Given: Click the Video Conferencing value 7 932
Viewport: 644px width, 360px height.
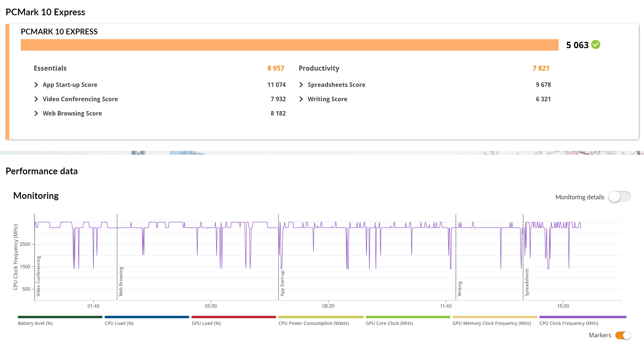Looking at the screenshot, I should coord(278,99).
